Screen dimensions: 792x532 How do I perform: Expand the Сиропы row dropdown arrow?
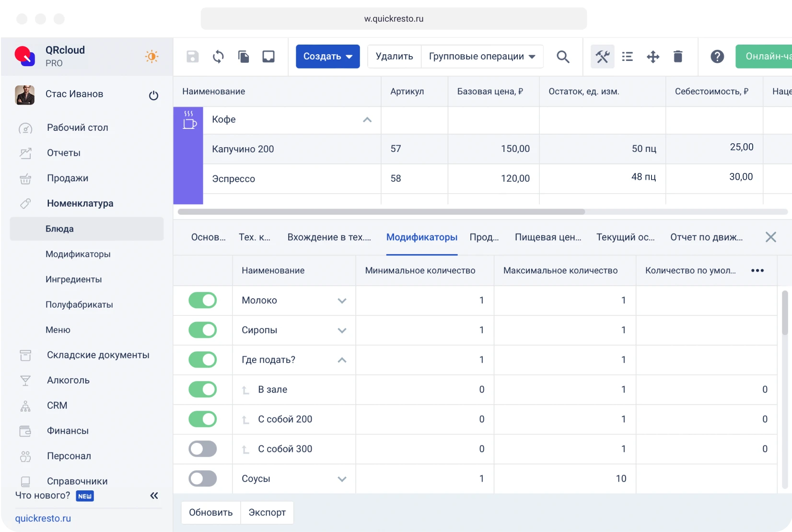(342, 330)
